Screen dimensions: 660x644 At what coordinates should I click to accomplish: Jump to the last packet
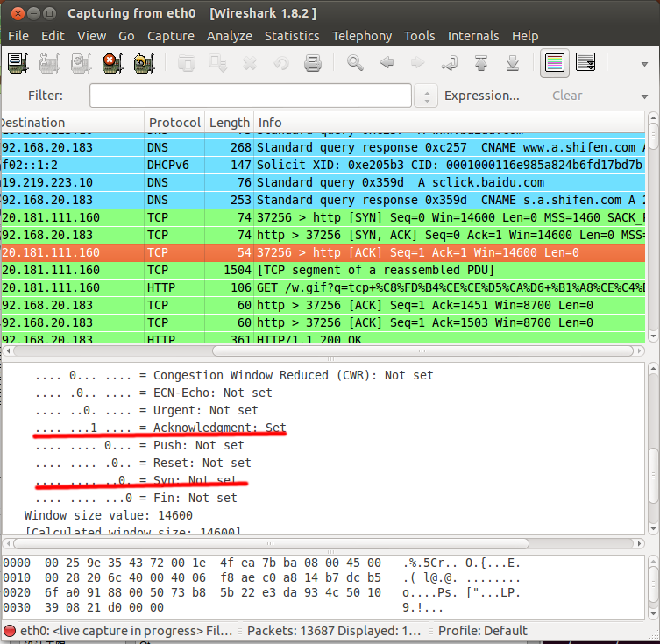pyautogui.click(x=513, y=63)
